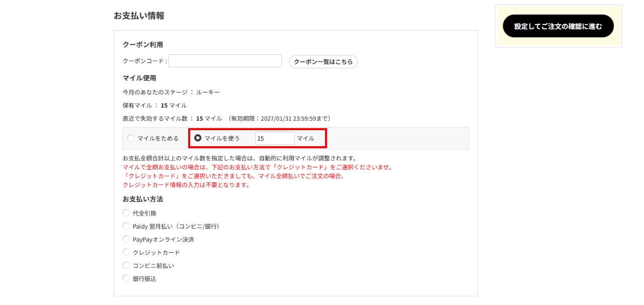644x305 pixels.
Task: Click the 銀行振込 label text
Action: [x=144, y=278]
